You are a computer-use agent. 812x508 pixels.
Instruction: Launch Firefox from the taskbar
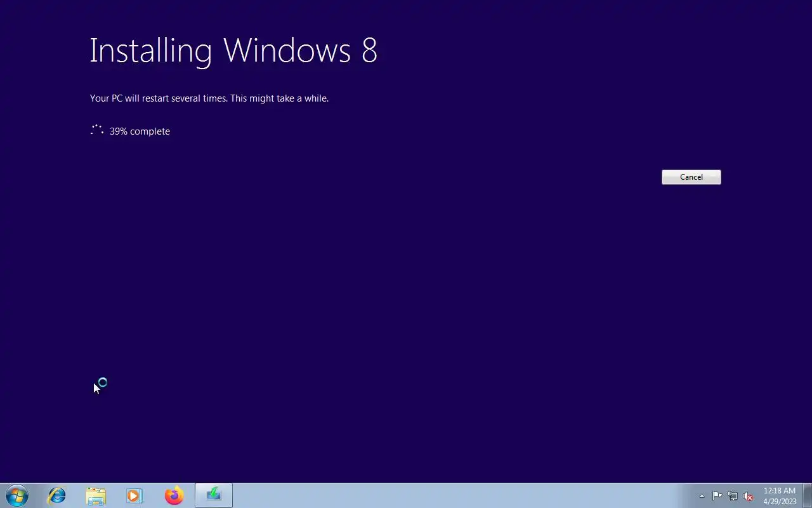coord(174,495)
